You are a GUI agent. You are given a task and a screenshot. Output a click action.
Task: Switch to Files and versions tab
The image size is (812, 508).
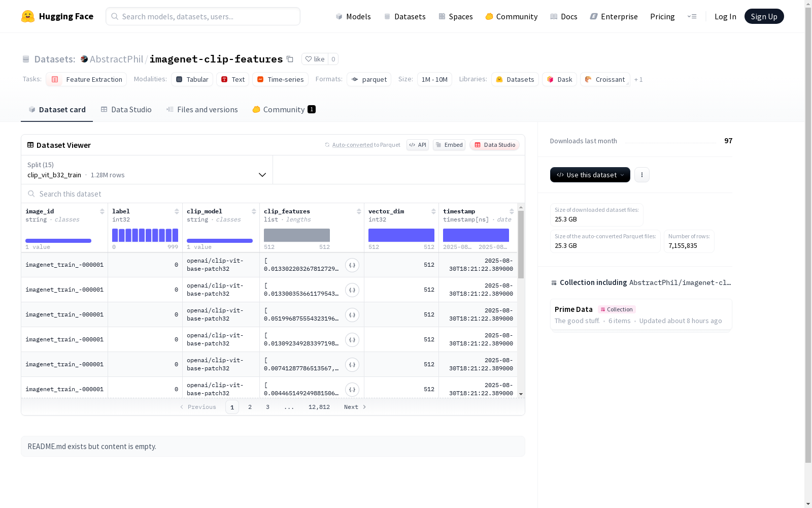pyautogui.click(x=202, y=110)
